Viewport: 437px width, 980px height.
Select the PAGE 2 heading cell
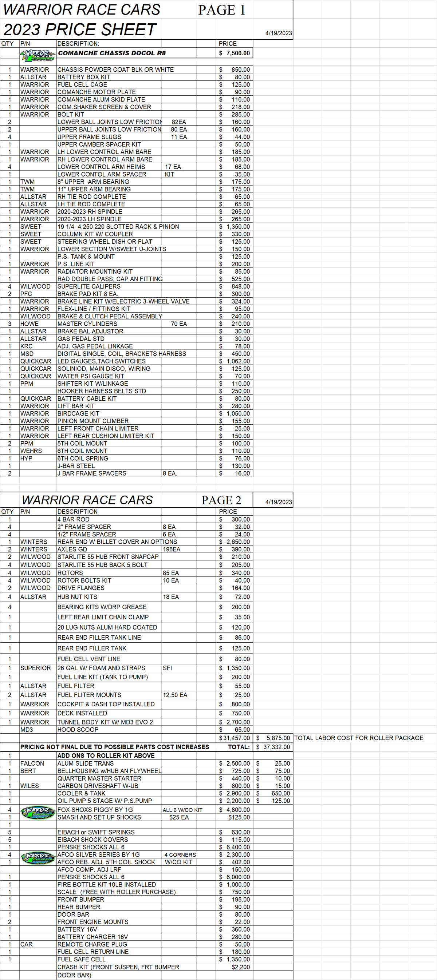click(x=221, y=500)
